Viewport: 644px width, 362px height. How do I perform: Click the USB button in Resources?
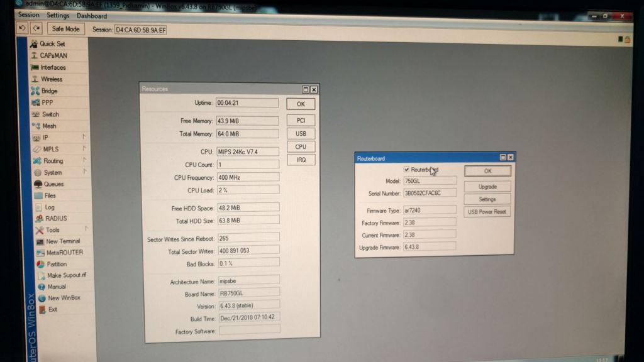coord(301,133)
